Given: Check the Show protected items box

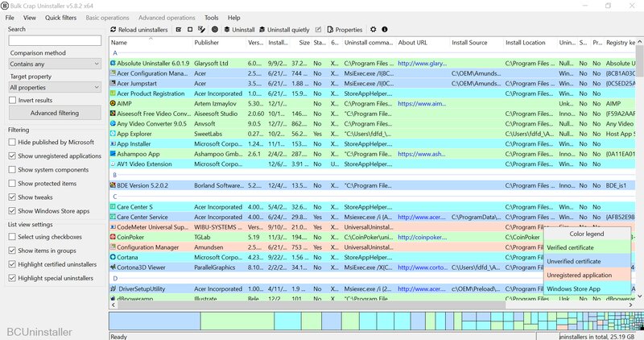Looking at the screenshot, I should [x=12, y=184].
